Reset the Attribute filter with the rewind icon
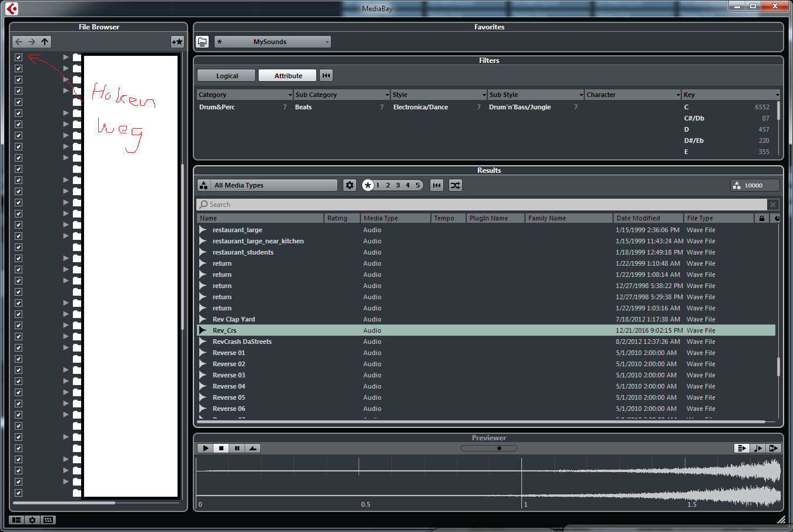Image resolution: width=793 pixels, height=532 pixels. click(x=326, y=75)
